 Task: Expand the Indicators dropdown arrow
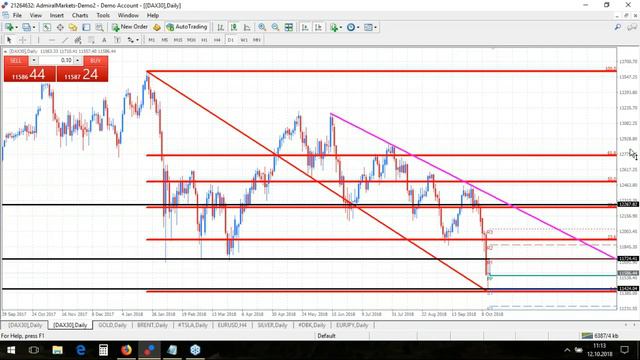341,27
